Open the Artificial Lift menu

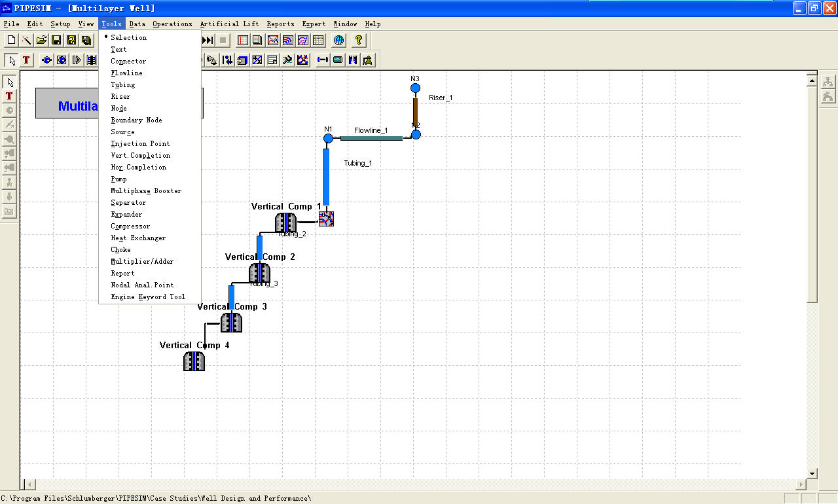229,24
